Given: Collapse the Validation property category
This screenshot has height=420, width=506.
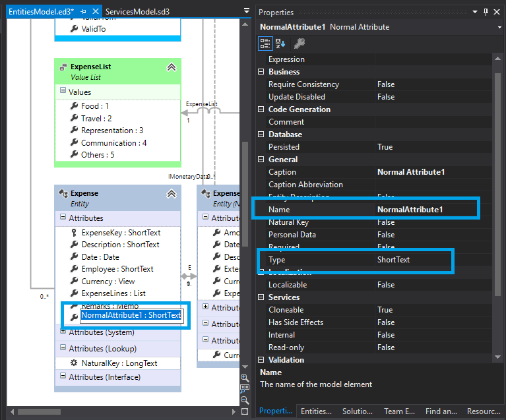Looking at the screenshot, I should [x=261, y=360].
